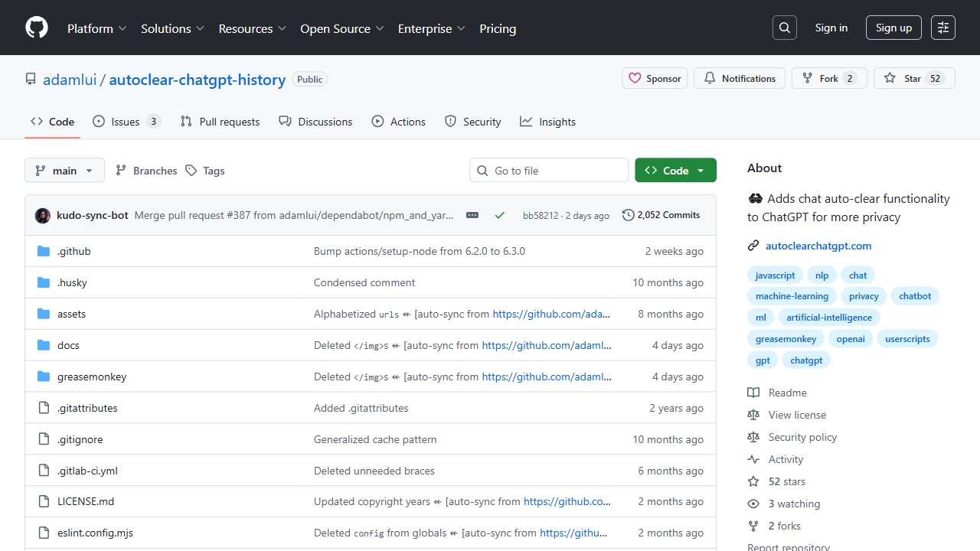Click the GitHub logo icon
Viewport: 980px width, 551px height.
pos(37,28)
